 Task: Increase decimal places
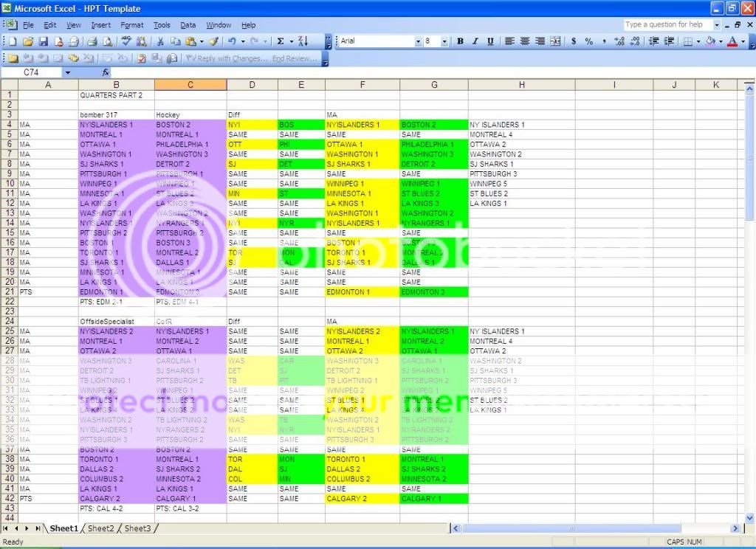619,41
